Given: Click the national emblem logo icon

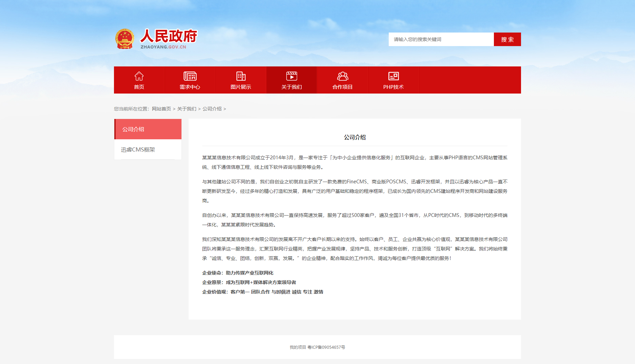Looking at the screenshot, I should tap(125, 39).
